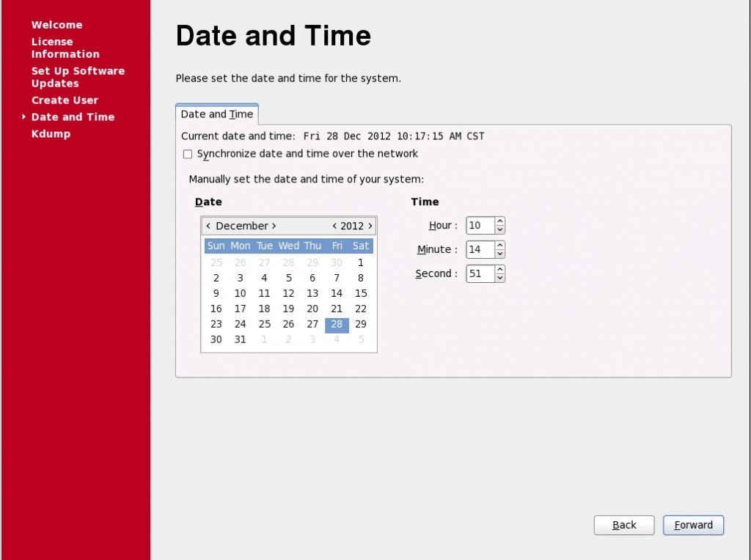Select the previous month arrow
The image size is (751, 560).
click(x=208, y=226)
